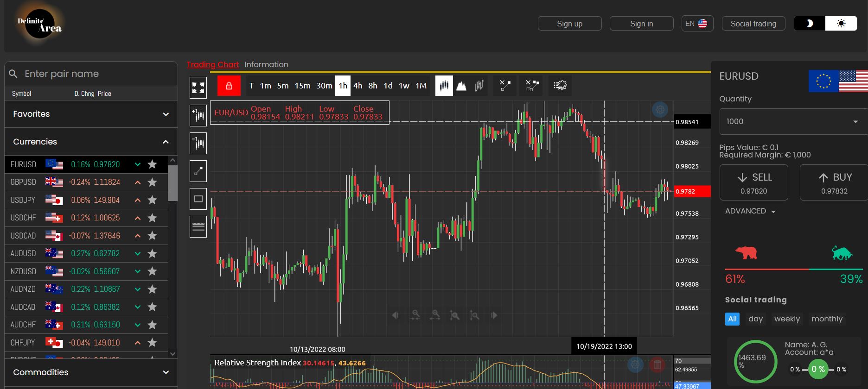Screen dimensions: 868x389
Task: Click the red chart lock icon
Action: point(229,86)
